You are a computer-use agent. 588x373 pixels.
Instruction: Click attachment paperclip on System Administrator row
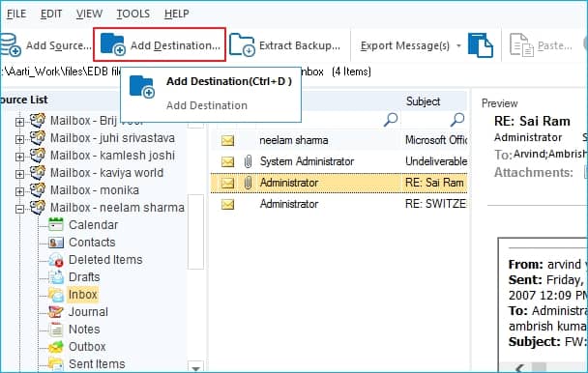click(x=248, y=161)
